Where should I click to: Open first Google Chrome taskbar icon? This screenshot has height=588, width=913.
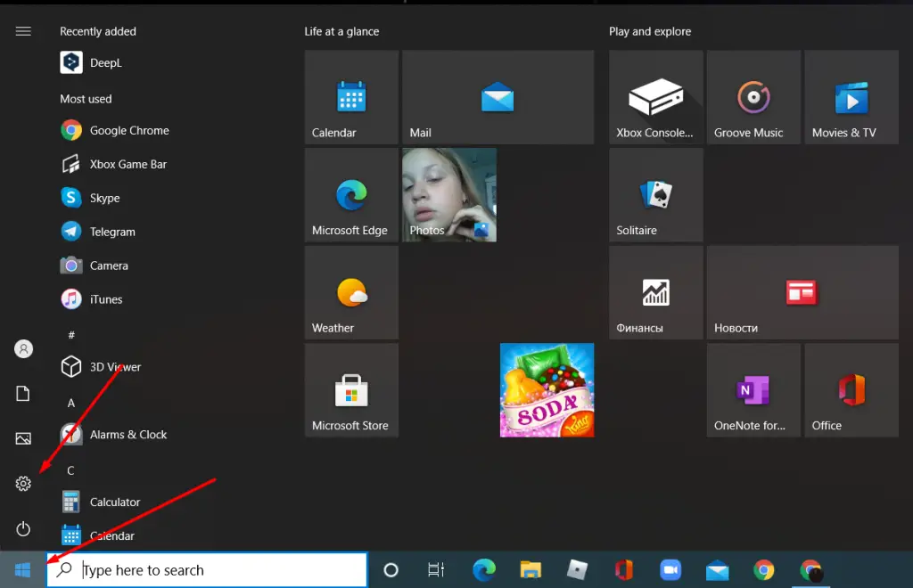click(764, 570)
